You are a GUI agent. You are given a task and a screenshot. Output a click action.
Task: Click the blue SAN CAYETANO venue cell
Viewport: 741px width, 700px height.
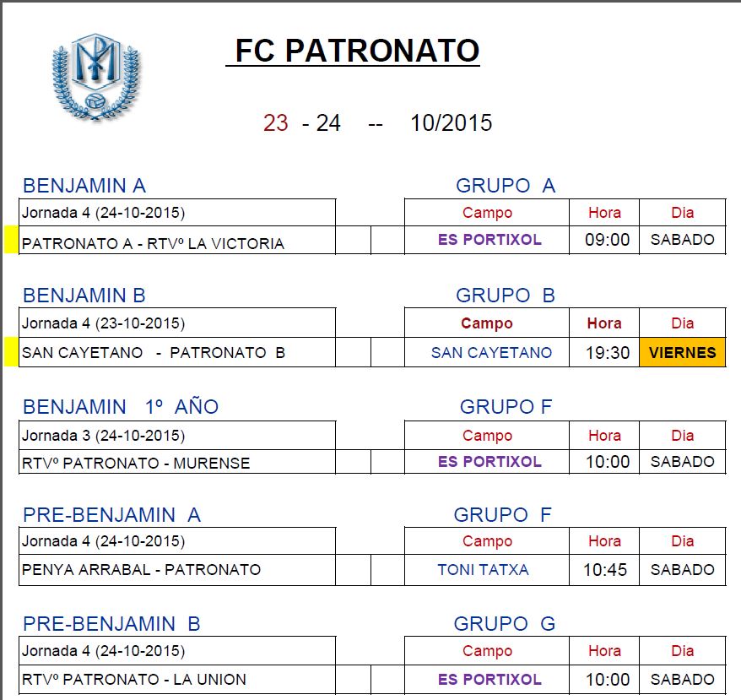(491, 353)
